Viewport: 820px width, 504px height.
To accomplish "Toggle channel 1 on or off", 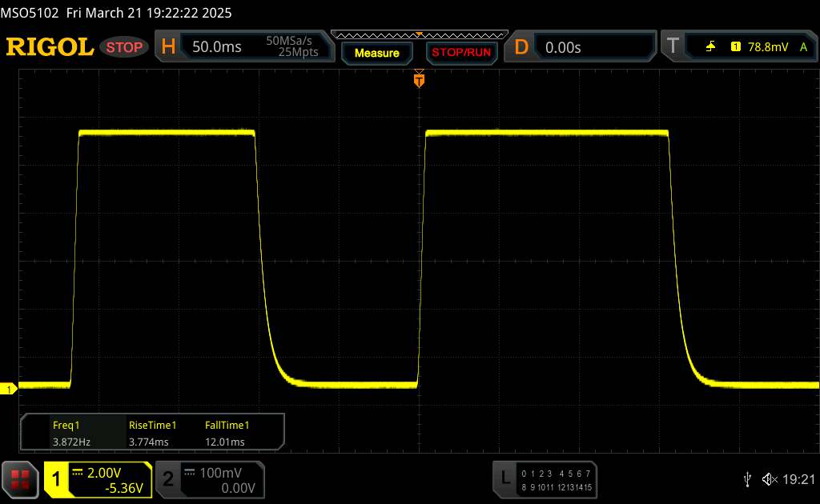I will coord(58,479).
